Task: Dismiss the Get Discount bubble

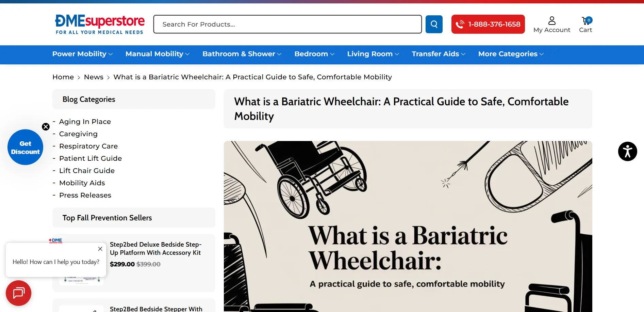Action: [x=46, y=127]
